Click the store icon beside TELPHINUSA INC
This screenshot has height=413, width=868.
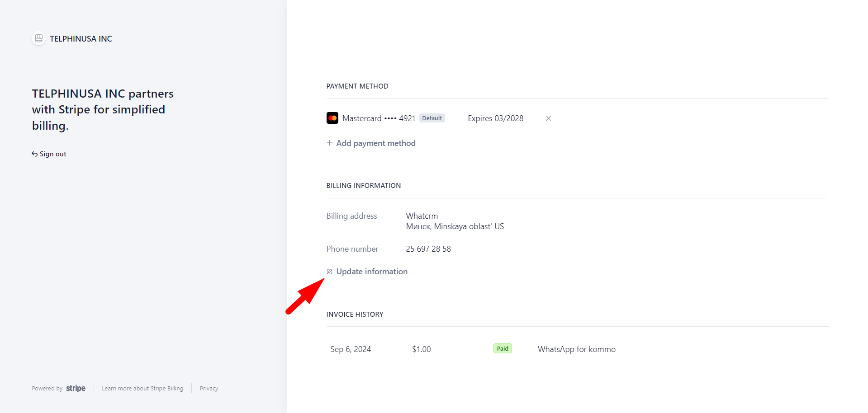[39, 38]
